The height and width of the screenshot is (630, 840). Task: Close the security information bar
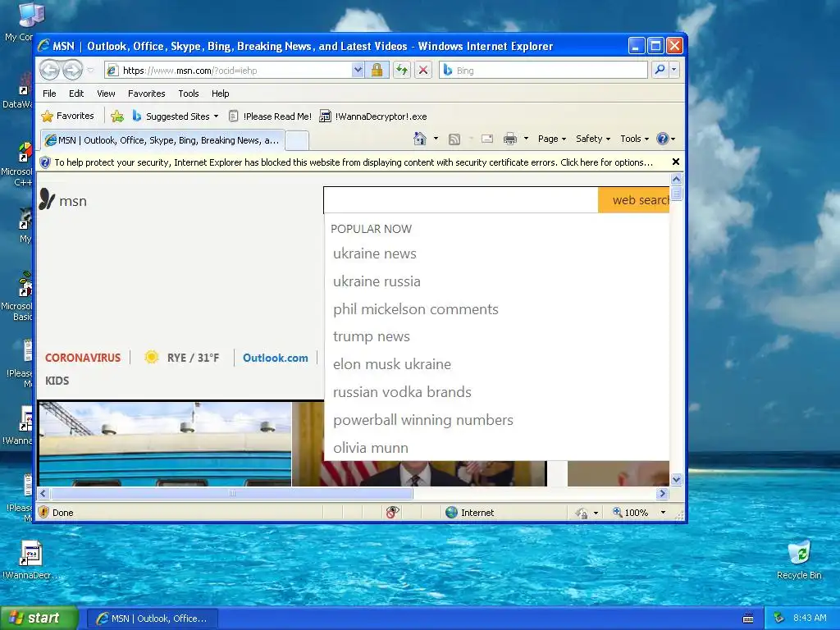pyautogui.click(x=676, y=162)
